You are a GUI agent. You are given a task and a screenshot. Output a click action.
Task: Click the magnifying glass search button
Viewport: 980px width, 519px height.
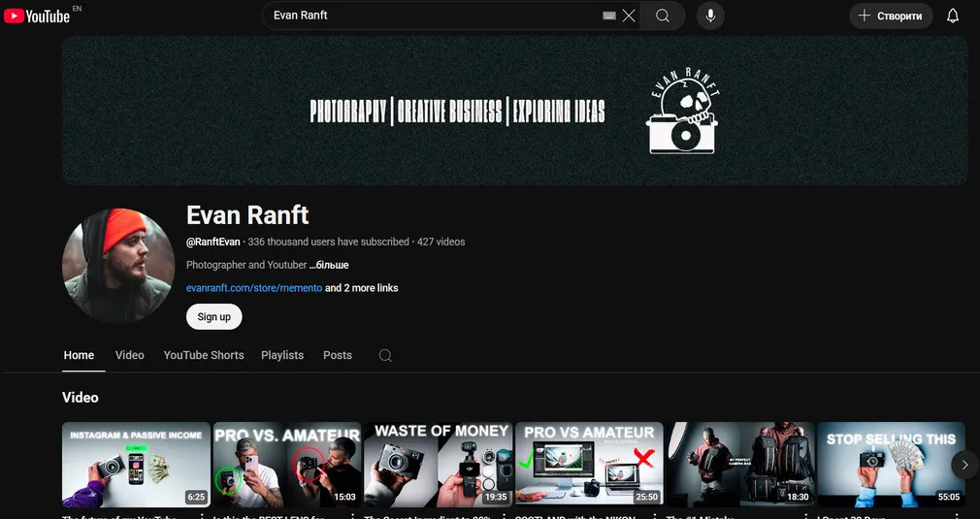tap(663, 16)
